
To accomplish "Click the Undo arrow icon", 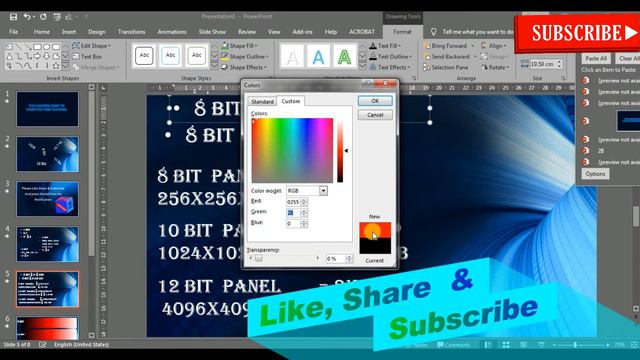I will click(x=27, y=17).
